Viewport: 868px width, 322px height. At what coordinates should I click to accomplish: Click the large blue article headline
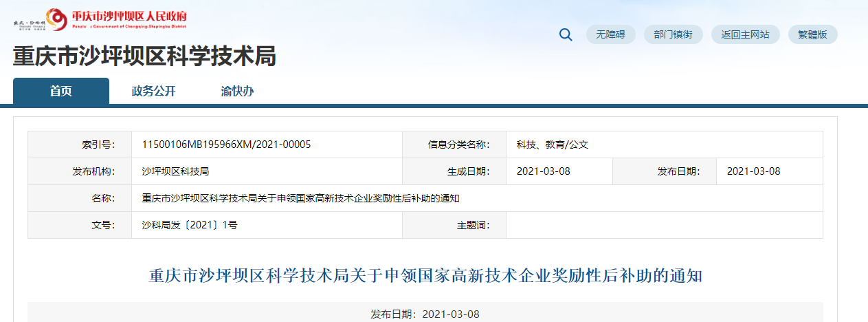tap(425, 277)
